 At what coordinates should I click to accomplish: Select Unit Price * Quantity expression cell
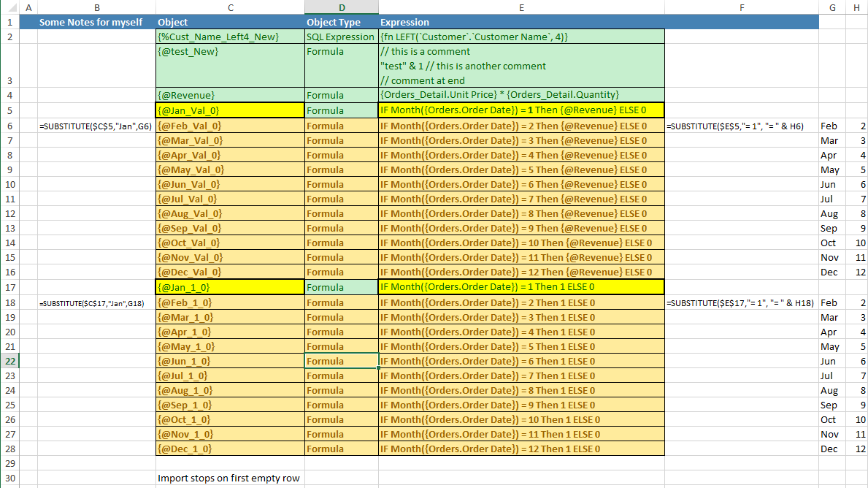coord(521,95)
